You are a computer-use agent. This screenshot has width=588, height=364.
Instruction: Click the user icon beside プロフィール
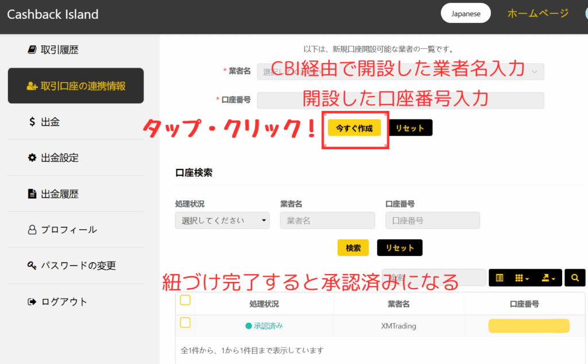pos(32,230)
